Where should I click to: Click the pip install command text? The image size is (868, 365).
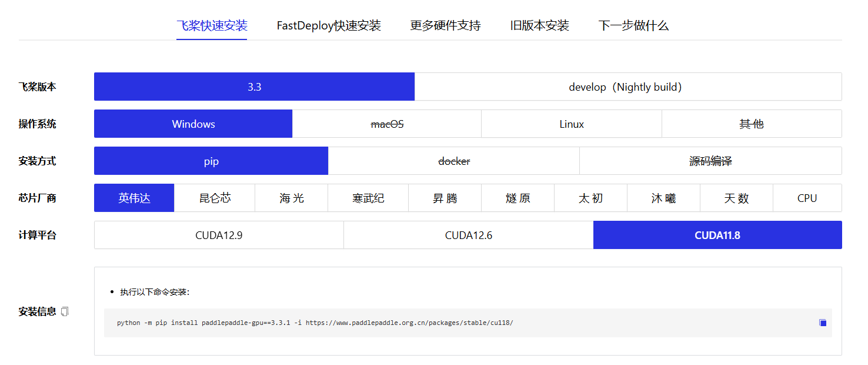pyautogui.click(x=315, y=323)
